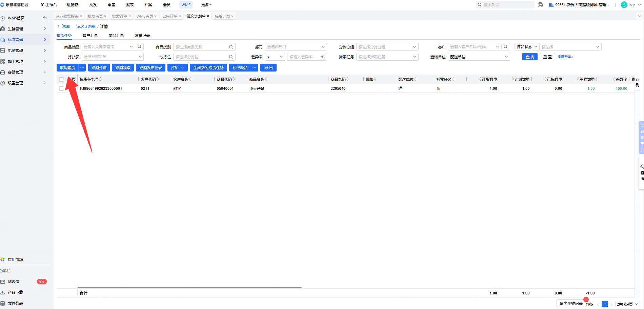Go to page 1 in pagination
Image resolution: width=644 pixels, height=309 pixels.
(605, 304)
